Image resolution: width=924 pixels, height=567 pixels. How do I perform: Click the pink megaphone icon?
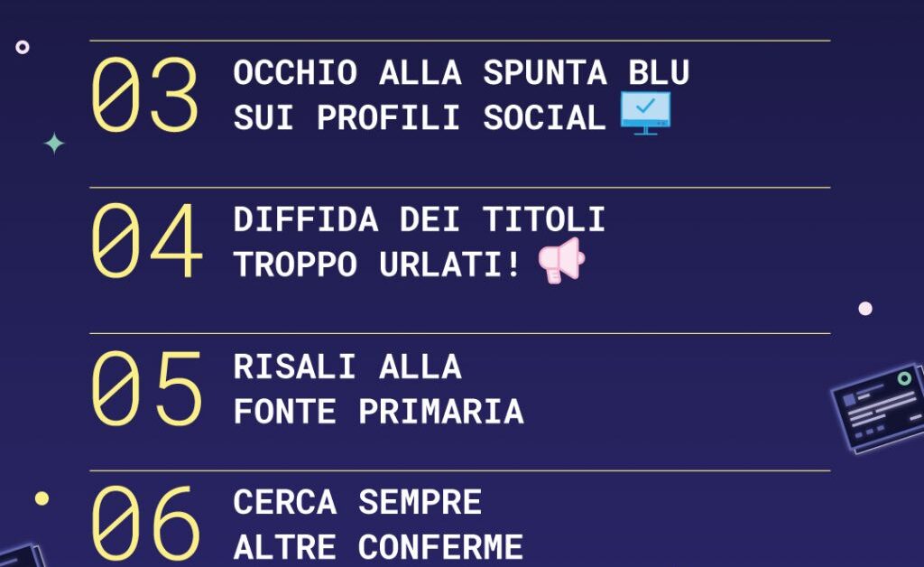click(x=561, y=261)
